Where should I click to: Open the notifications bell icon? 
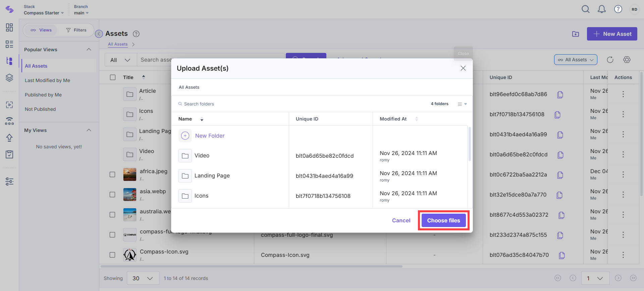(602, 9)
